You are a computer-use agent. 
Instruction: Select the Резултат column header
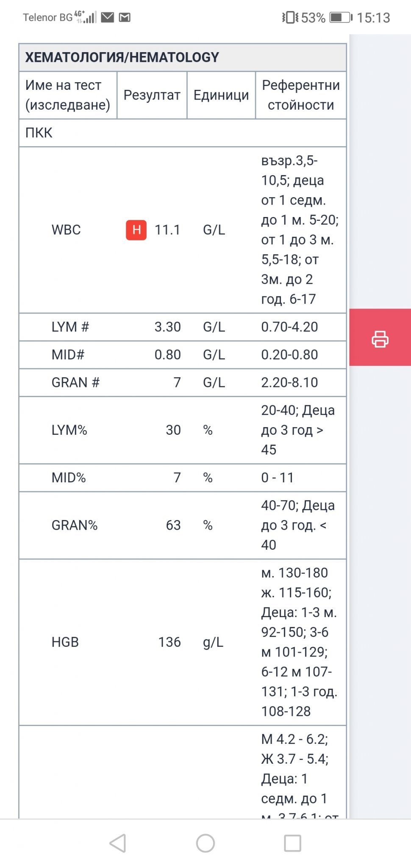tap(152, 95)
